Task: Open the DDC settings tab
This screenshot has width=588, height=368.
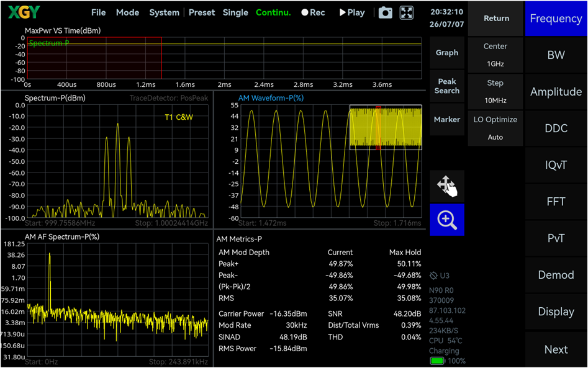Action: tap(556, 128)
